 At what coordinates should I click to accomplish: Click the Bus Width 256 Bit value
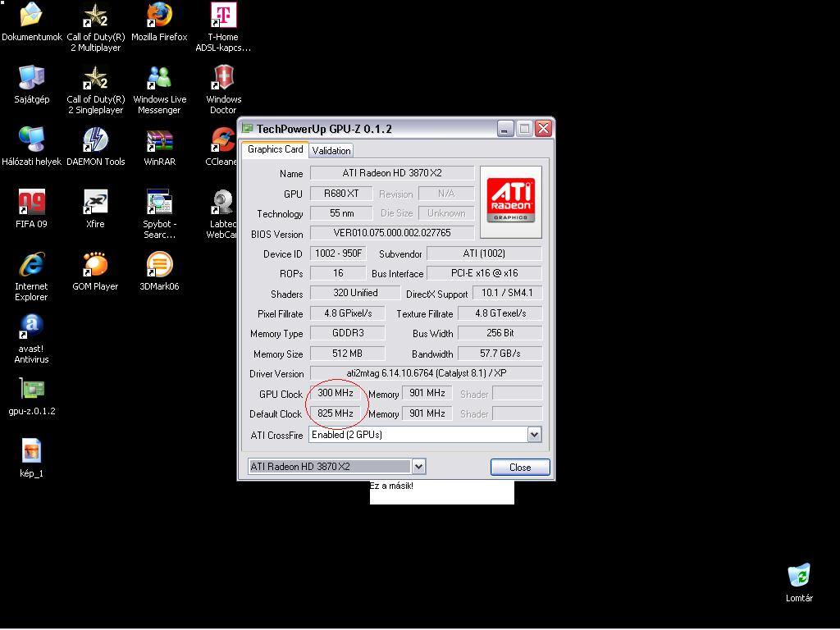[x=500, y=333]
